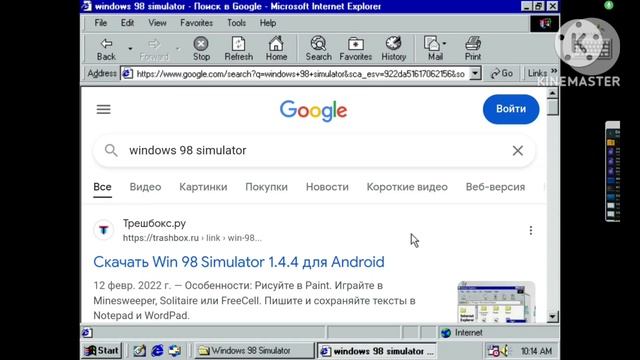Switch to the Видео tab
This screenshot has width=640, height=360.
145,187
